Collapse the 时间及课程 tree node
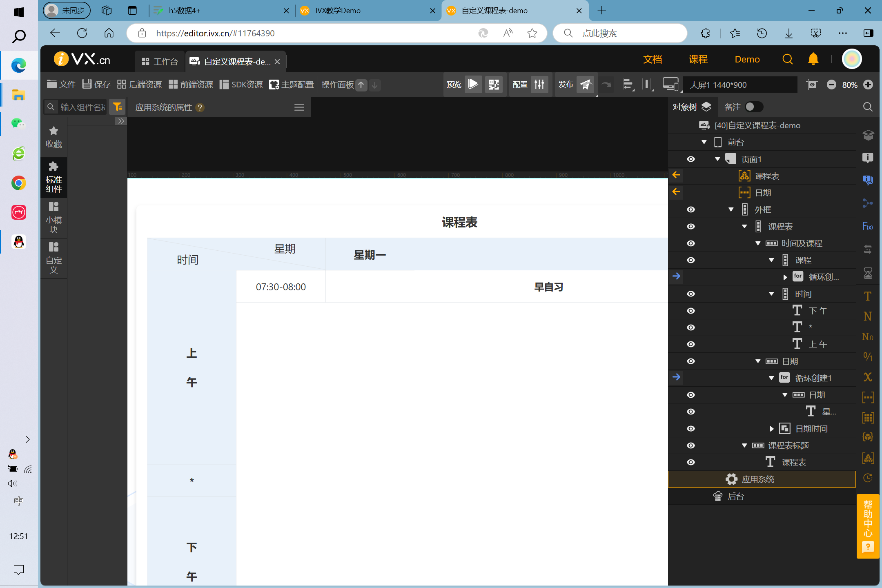882x588 pixels. tap(758, 243)
